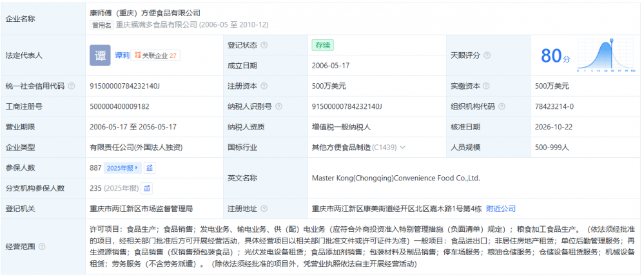Click the 谭 avatar thumbnail
The image size is (644, 277).
tap(100, 55)
